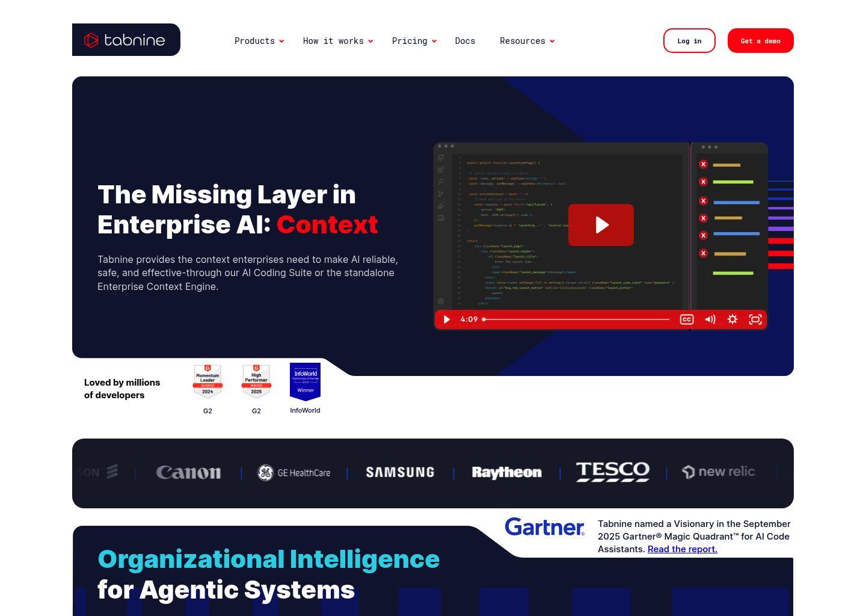The image size is (866, 616).
Task: Click the Tabnine logo in header
Action: click(x=126, y=40)
